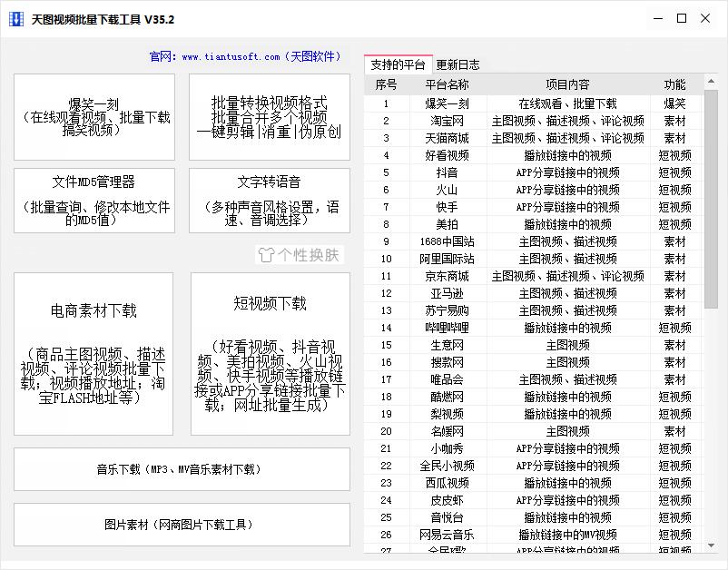Minimize the 天图视频批量下载工具 window
This screenshot has height=570, width=728.
(x=658, y=18)
